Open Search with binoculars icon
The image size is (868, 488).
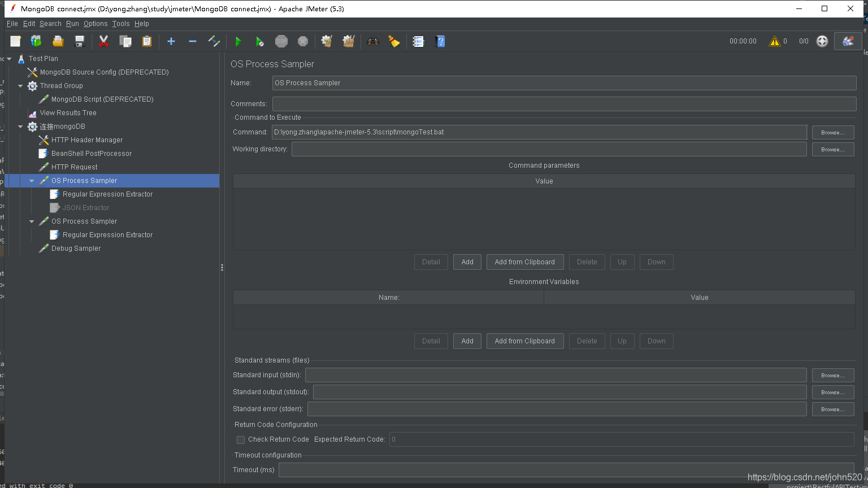coord(372,41)
